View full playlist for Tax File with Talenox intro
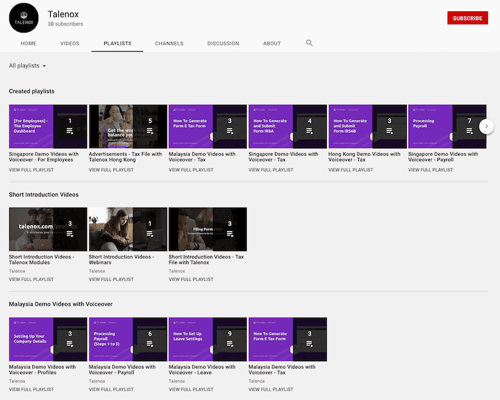Screen dimensions: 500x400 pos(191,279)
